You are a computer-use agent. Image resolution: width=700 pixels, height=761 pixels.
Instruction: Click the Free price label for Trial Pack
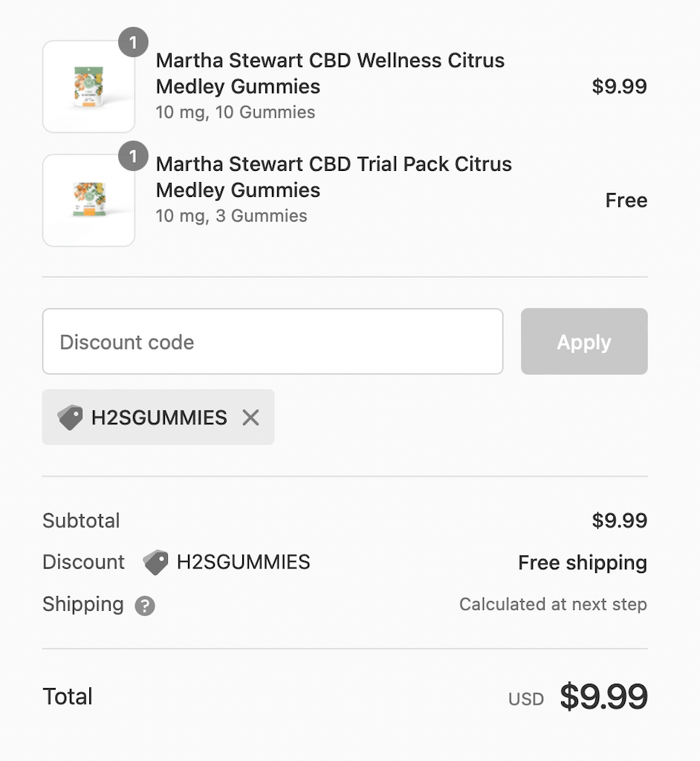(x=626, y=201)
